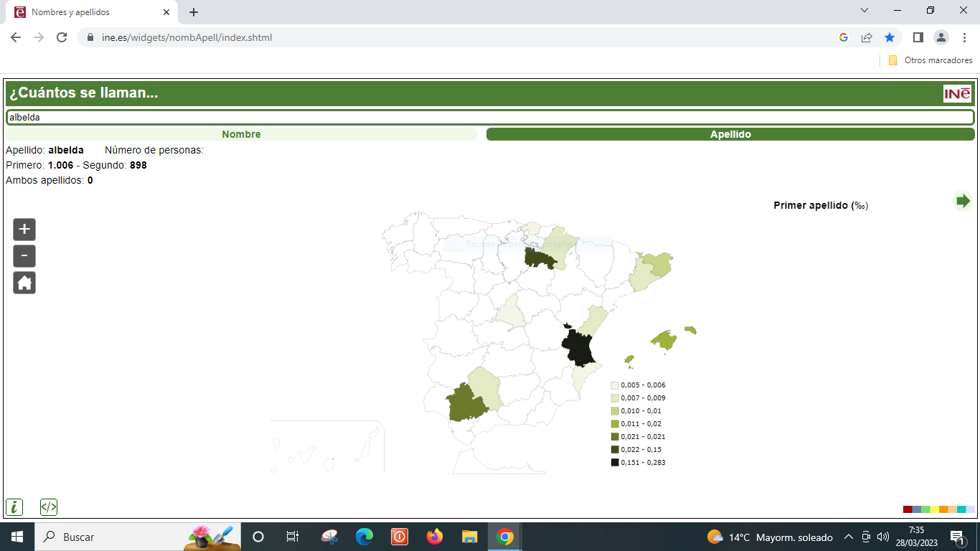Zoom in on the map
980x551 pixels.
(x=24, y=230)
